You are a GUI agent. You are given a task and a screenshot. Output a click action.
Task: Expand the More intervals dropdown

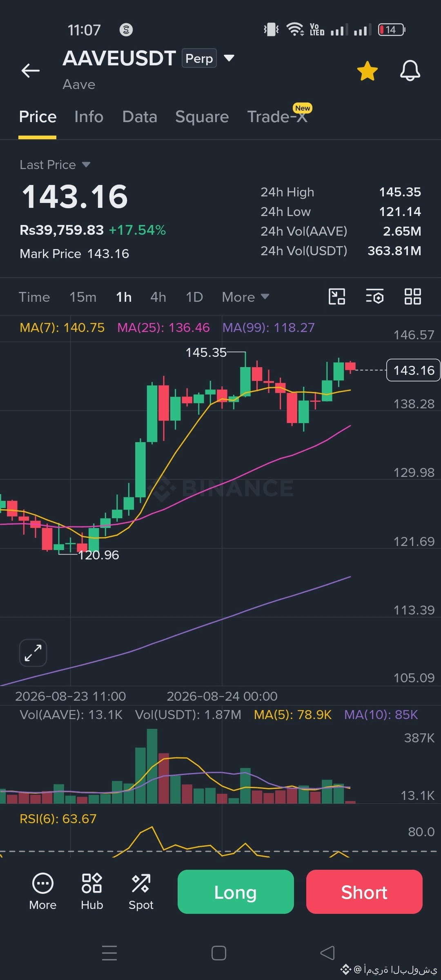[x=245, y=297]
